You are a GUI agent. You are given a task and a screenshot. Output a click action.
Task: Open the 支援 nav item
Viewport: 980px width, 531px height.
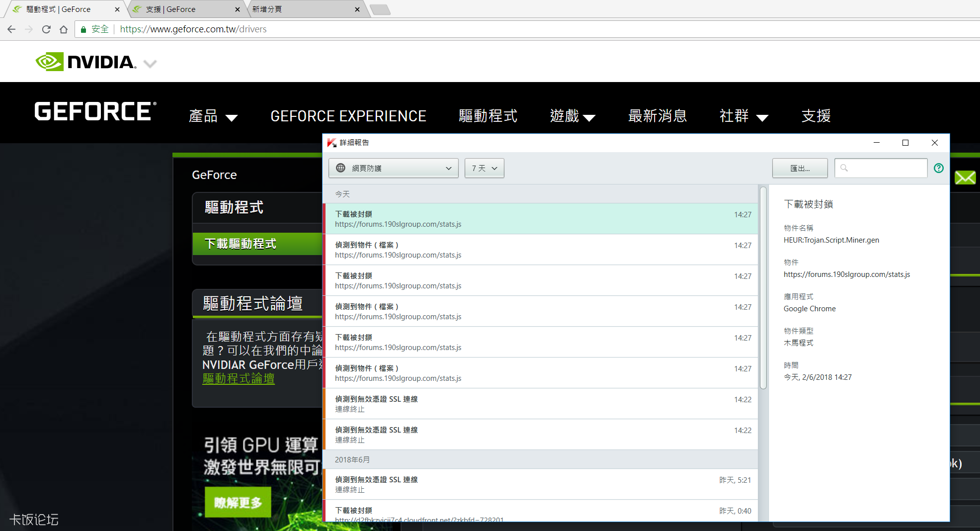tap(816, 116)
